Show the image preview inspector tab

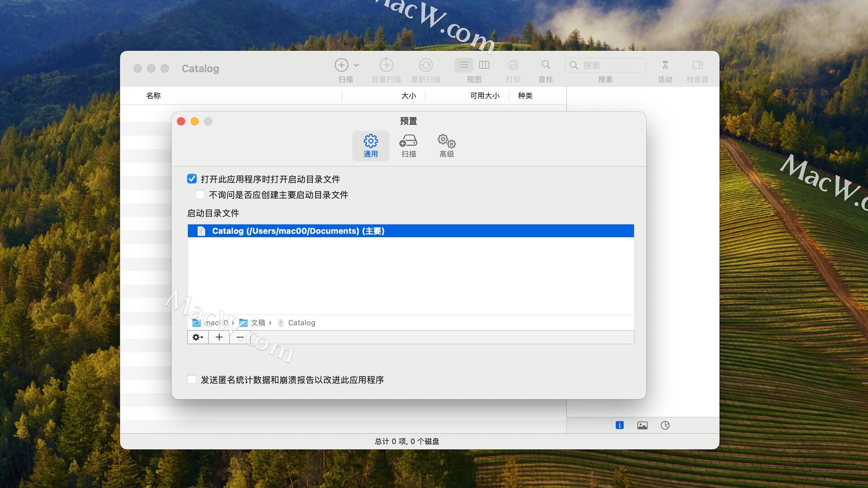click(x=642, y=425)
